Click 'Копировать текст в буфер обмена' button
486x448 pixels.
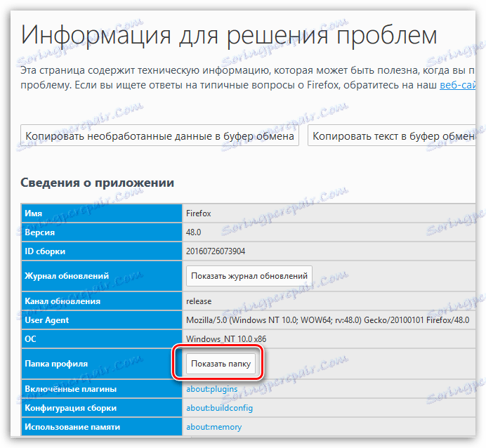(391, 136)
